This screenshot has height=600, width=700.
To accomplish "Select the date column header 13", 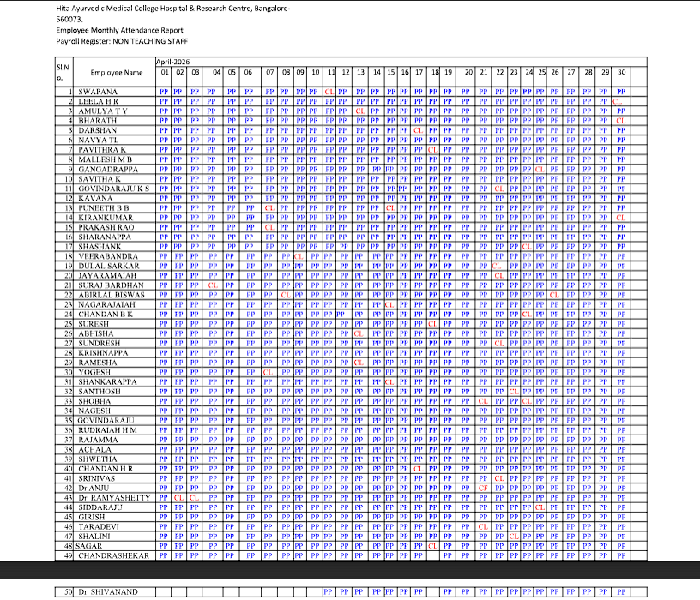I will coord(360,72).
